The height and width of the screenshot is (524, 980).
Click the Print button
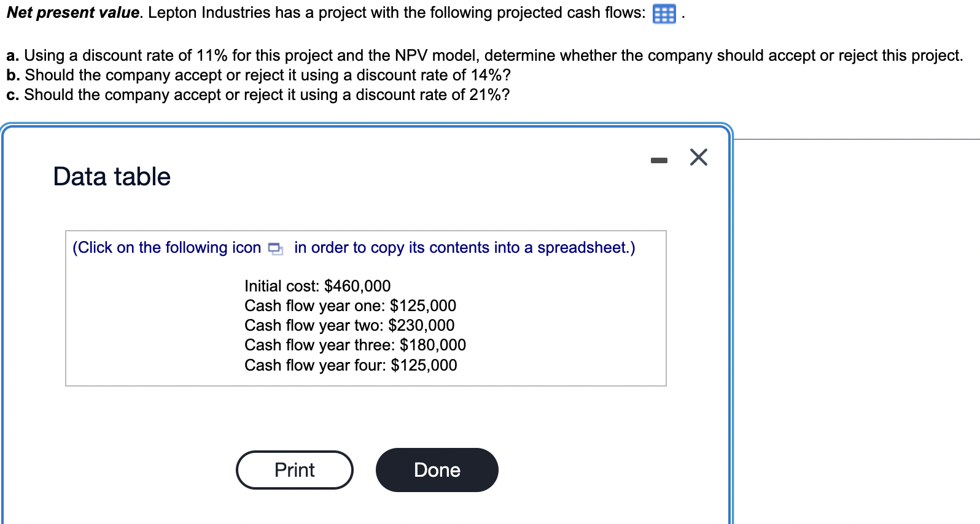click(x=294, y=469)
